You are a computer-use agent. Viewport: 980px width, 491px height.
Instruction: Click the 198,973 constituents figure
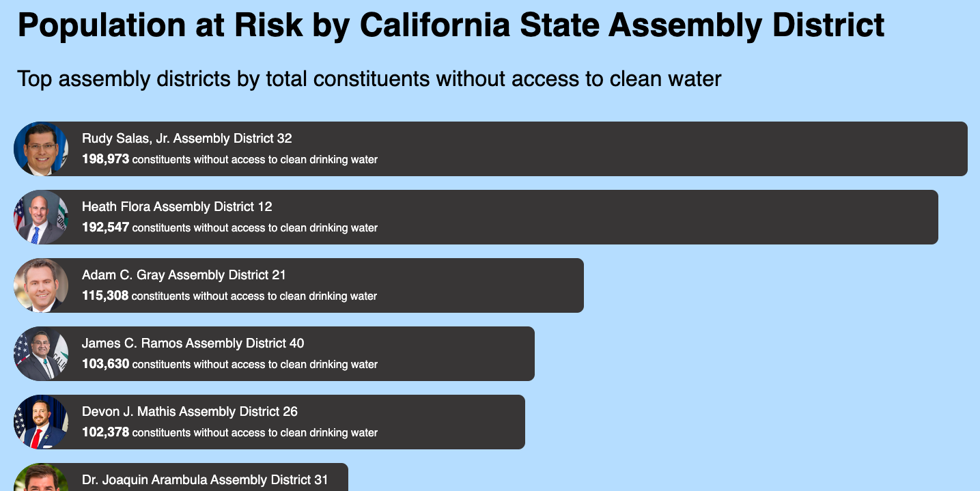point(105,159)
